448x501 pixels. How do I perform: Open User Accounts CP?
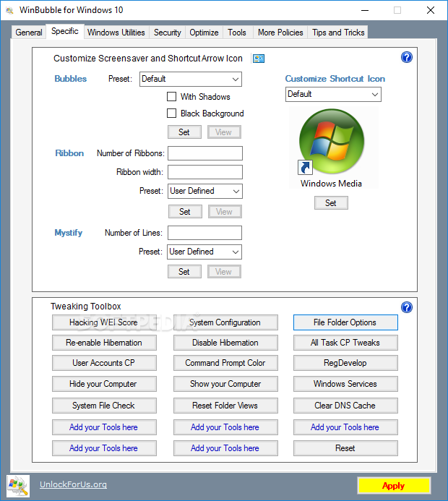(x=104, y=363)
